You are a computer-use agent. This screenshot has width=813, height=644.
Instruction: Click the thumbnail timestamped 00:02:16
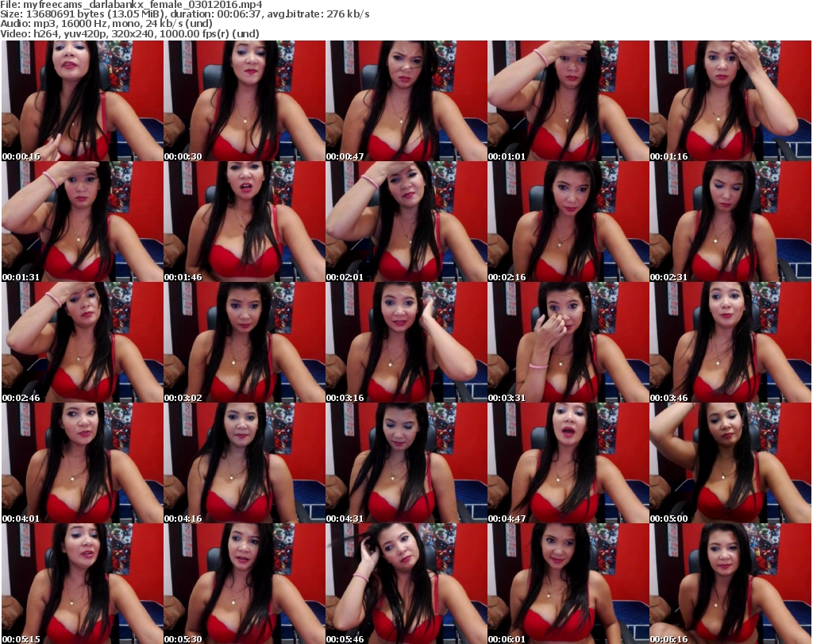[x=568, y=222]
